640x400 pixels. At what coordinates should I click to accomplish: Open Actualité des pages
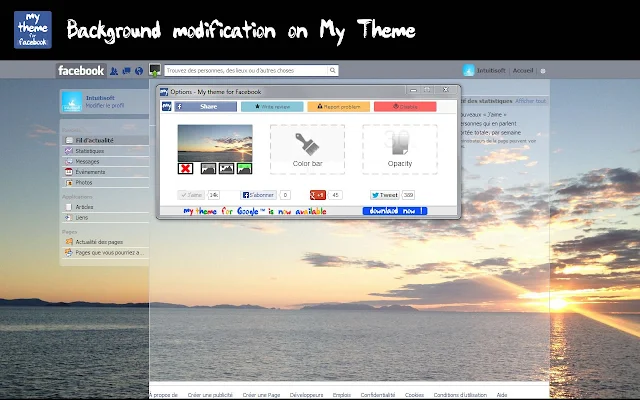105,242
